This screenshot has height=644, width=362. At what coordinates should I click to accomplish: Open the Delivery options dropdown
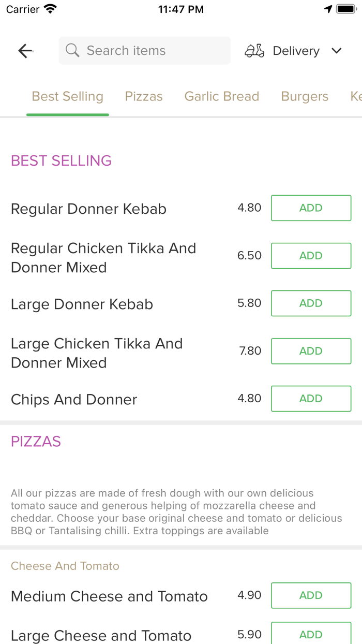[296, 50]
